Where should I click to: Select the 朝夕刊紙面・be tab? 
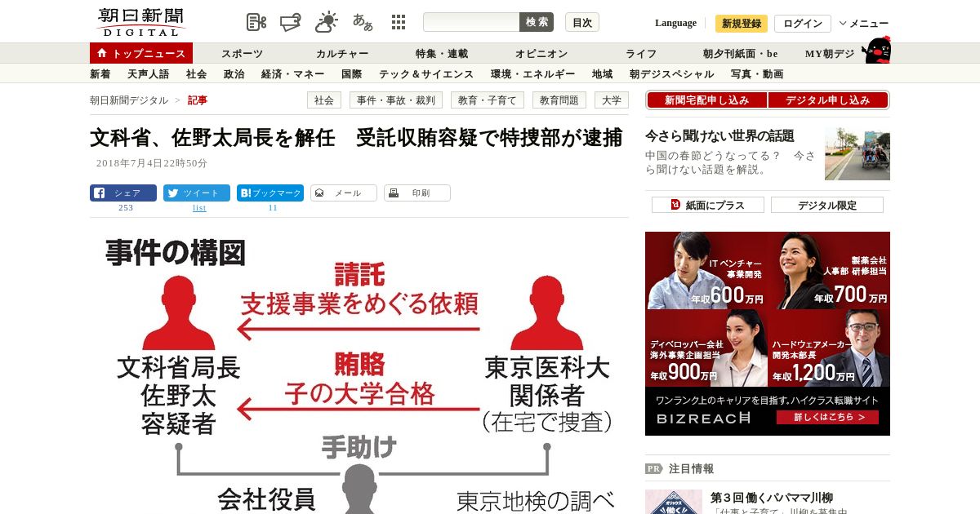point(741,54)
